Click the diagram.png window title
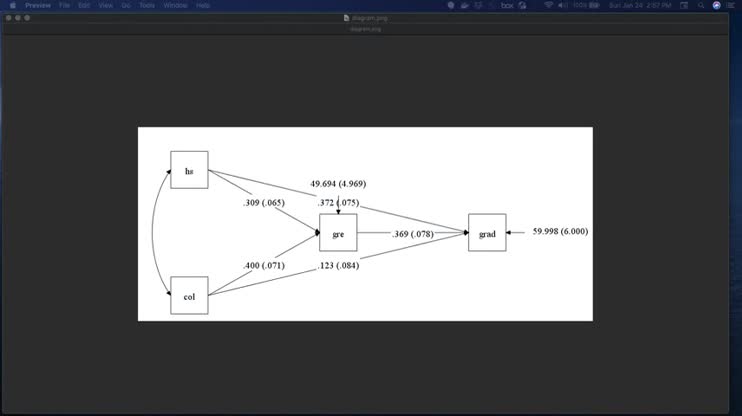Viewport: 742px width, 416px height. coord(370,18)
